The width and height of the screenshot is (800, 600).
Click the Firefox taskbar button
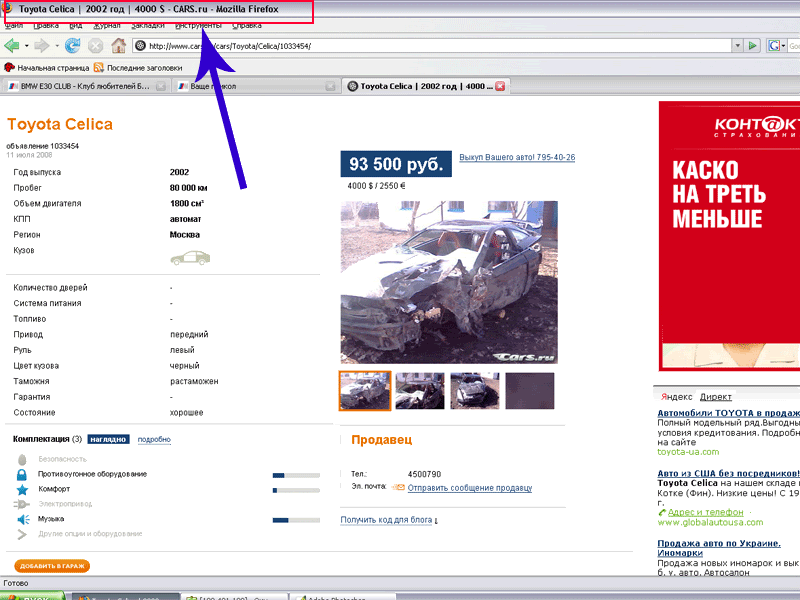(x=126, y=596)
